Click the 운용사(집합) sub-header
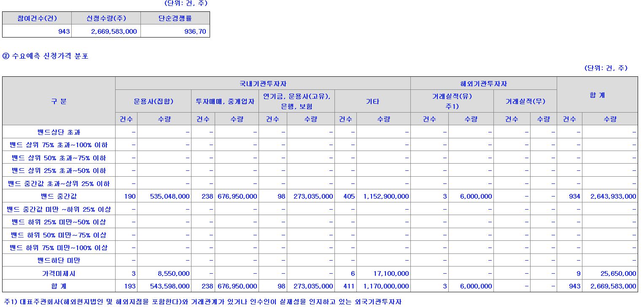Screen dimensions: 644x307 pos(153,101)
